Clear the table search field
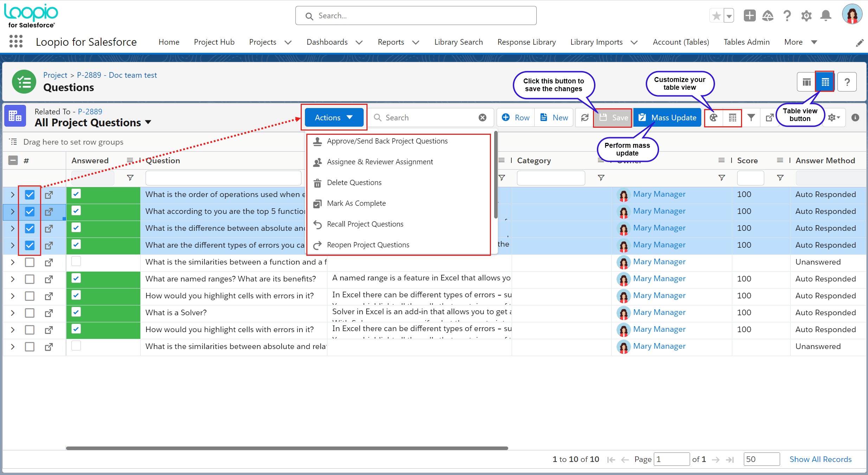Screen dimensions: 868x475 483,118
